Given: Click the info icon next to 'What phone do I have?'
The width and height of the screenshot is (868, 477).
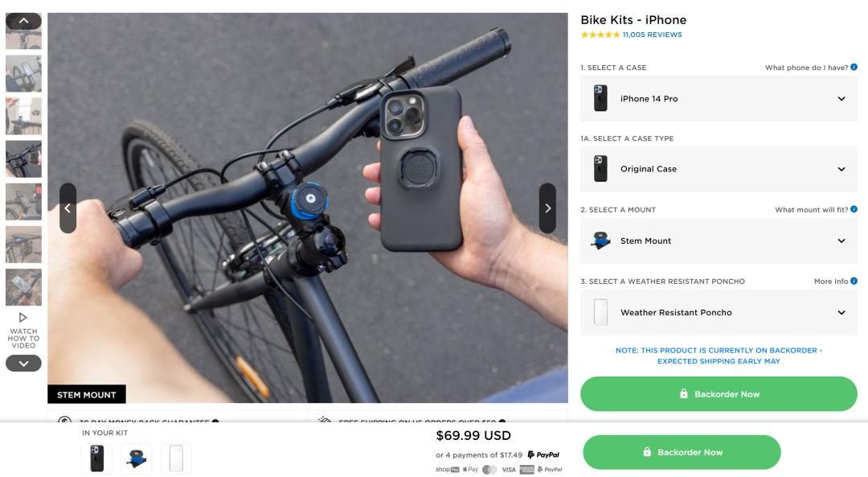Looking at the screenshot, I should pyautogui.click(x=854, y=68).
